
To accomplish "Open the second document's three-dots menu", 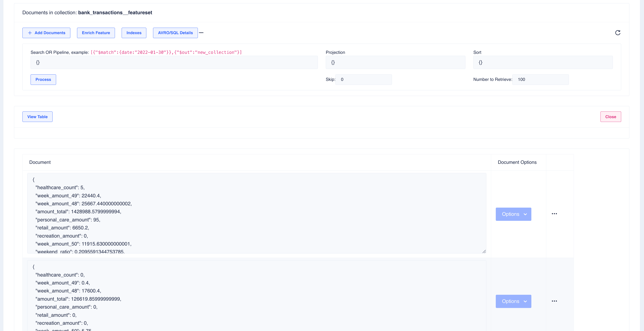I will tap(554, 301).
